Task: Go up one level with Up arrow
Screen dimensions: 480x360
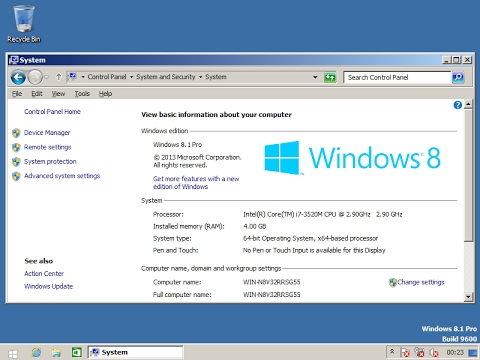Action: click(59, 77)
